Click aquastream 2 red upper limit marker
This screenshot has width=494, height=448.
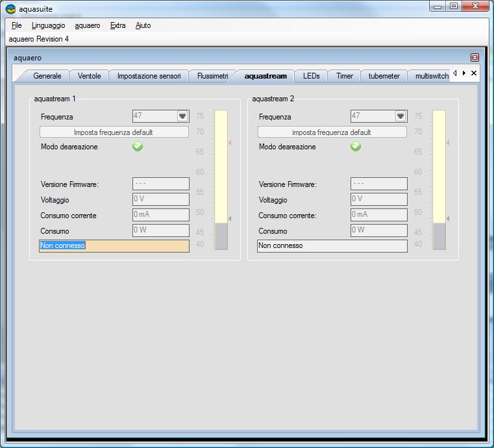coord(448,143)
